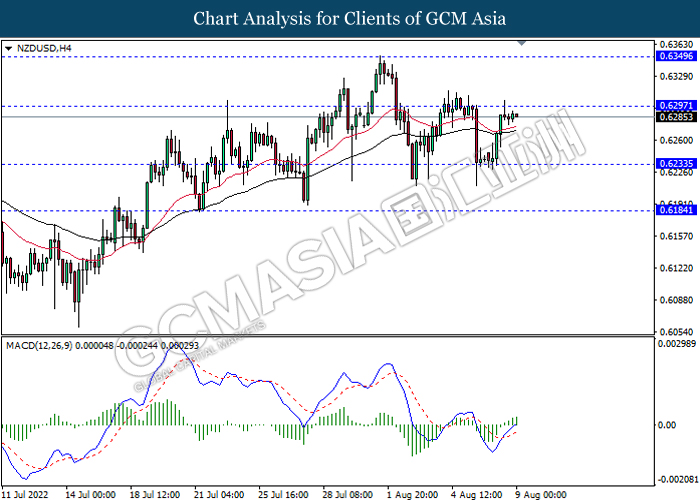The height and width of the screenshot is (500, 700).
Task: Click the 4 Aug 12:00 time label
Action: (477, 495)
